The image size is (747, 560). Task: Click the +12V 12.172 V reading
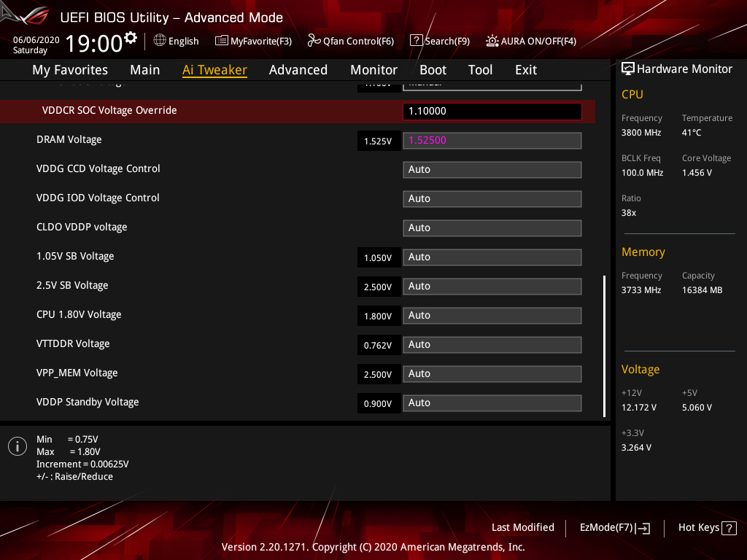click(x=639, y=408)
